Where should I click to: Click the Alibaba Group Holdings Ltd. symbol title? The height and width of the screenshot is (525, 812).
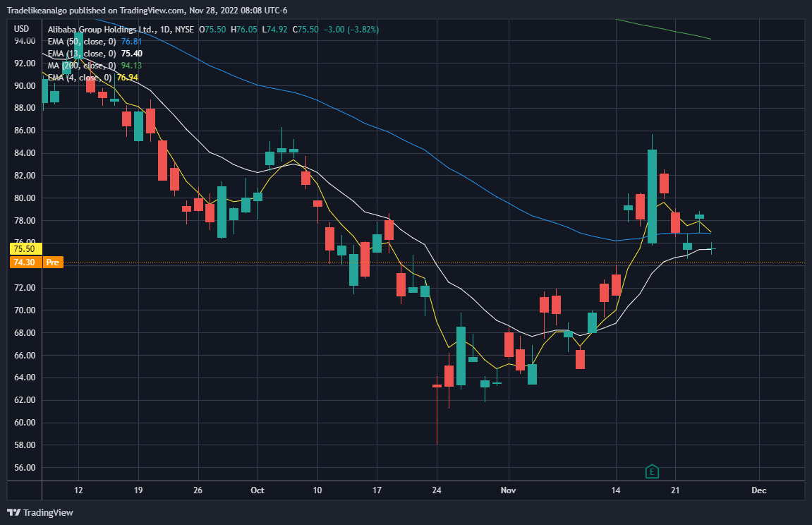point(101,30)
